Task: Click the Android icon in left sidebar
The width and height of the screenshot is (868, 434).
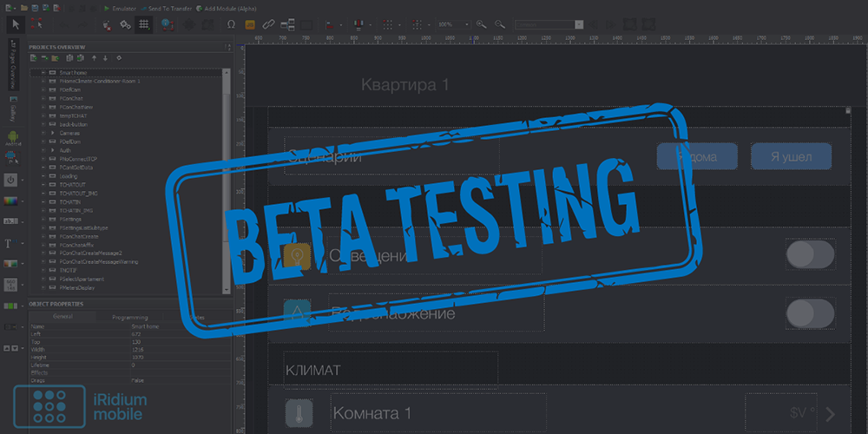Action: [12, 137]
